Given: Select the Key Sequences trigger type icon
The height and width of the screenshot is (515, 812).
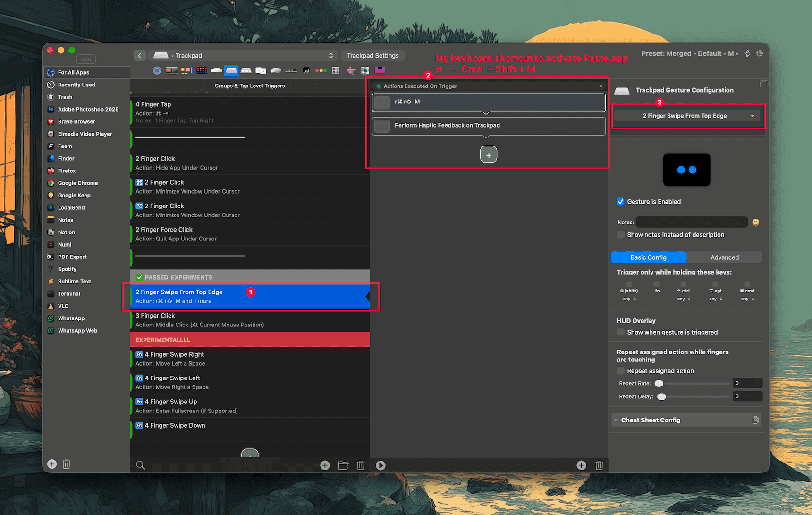Looking at the screenshot, I should tap(261, 70).
